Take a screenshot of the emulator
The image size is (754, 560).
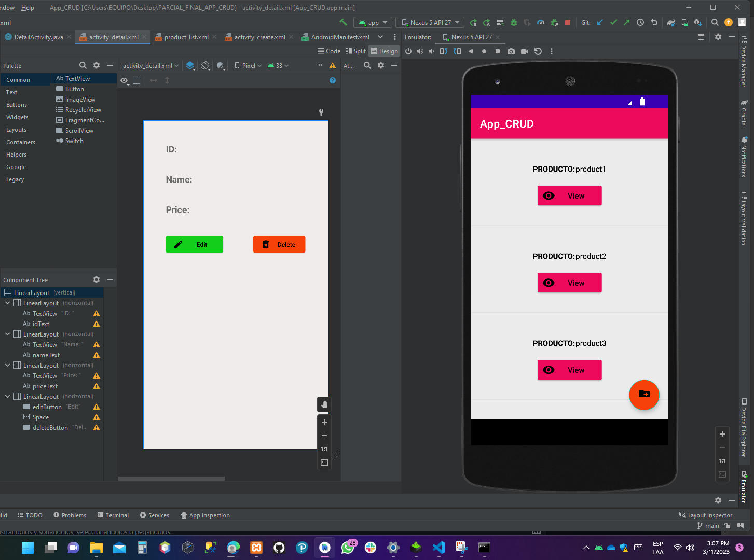[511, 51]
